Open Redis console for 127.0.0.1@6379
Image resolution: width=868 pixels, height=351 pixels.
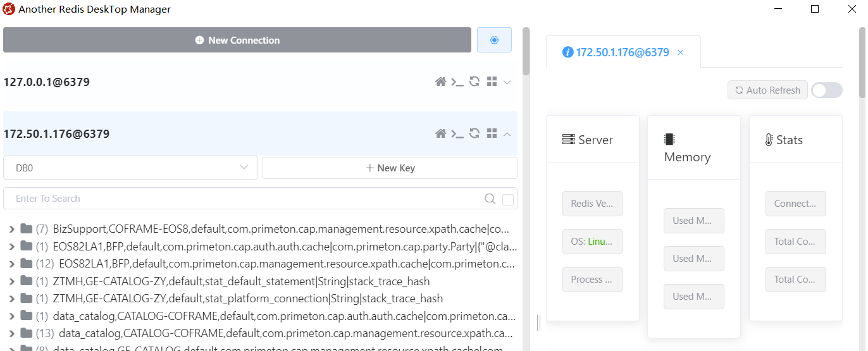(457, 82)
